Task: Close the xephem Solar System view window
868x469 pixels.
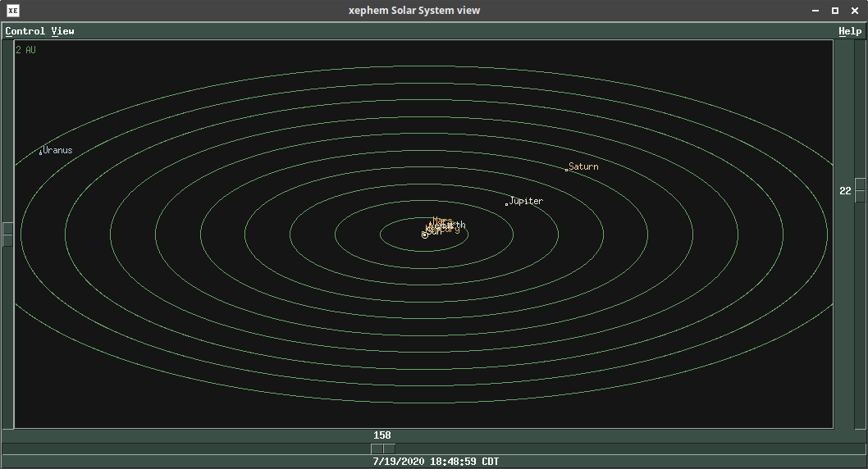Action: coord(855,11)
